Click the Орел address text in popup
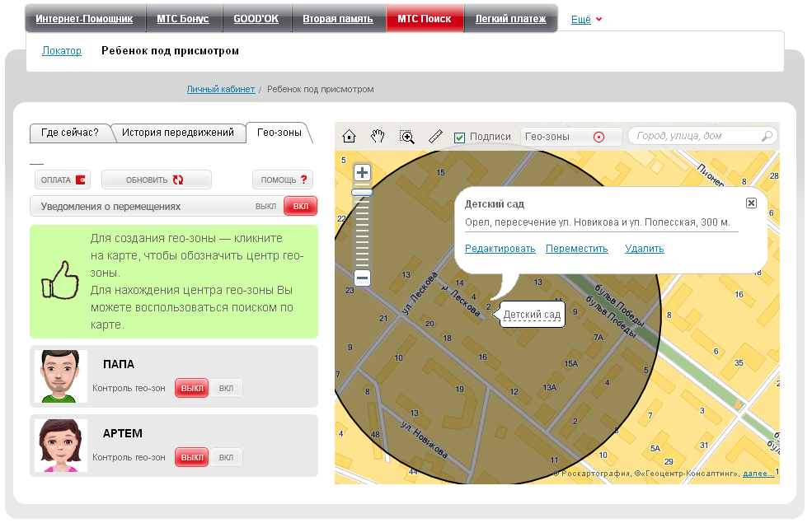Screen dimensions: 812x523 (598, 222)
